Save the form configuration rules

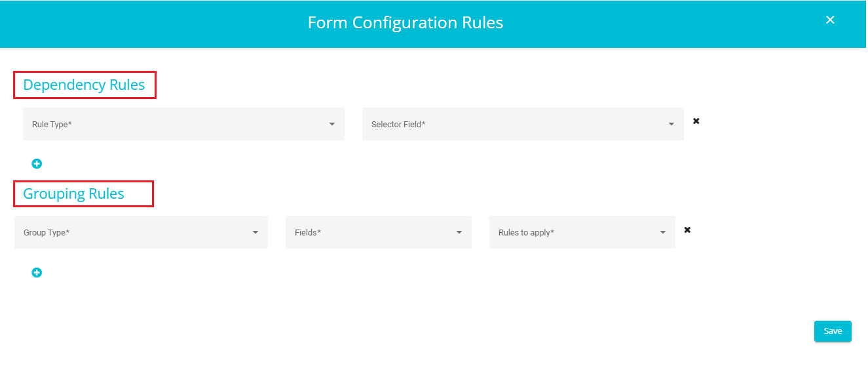(x=833, y=331)
